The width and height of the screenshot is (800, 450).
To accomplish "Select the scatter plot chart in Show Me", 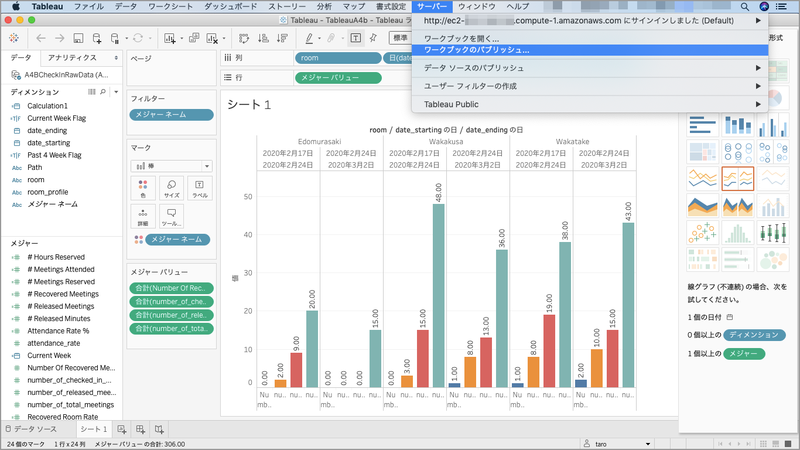I will (703, 233).
